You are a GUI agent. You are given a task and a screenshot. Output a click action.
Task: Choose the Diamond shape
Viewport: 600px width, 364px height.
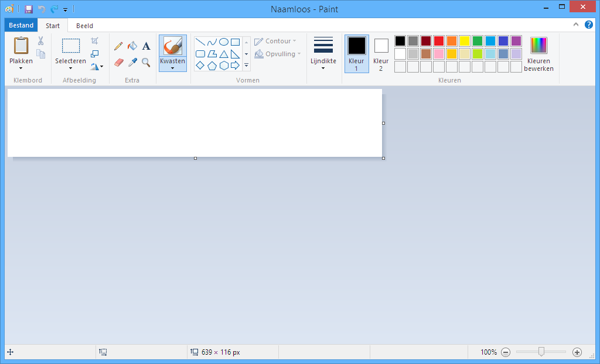tap(200, 66)
